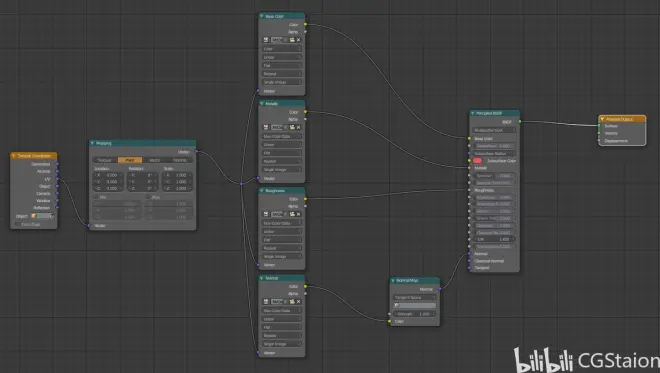Viewport: 660px width, 373px height.
Task: Unlink image in Normal texture node
Action: pos(298,301)
